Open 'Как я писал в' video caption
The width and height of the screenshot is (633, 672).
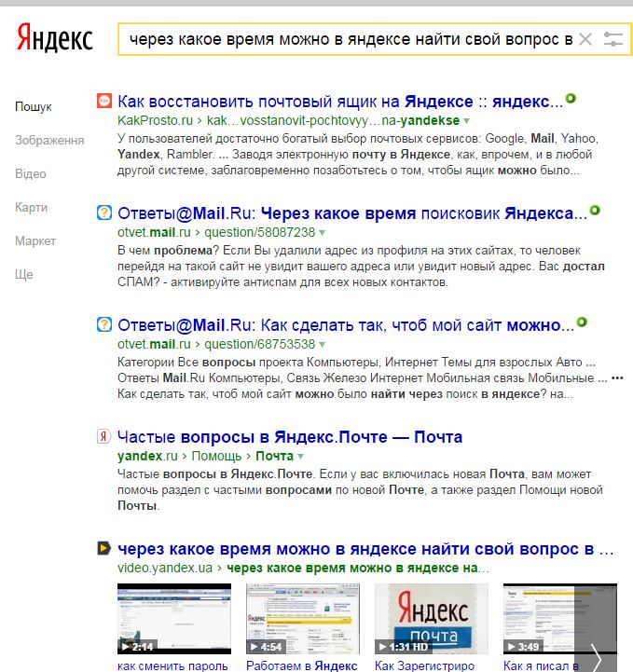click(541, 665)
